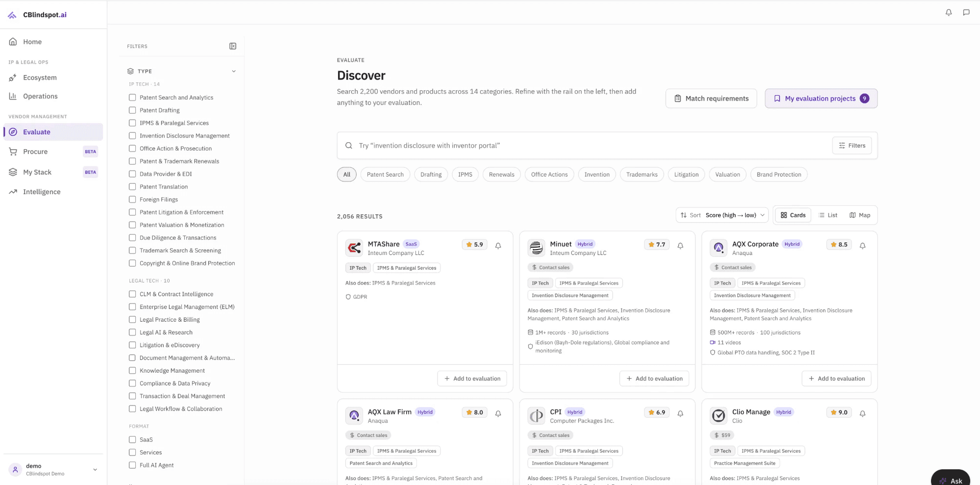Expand the demo account menu chevron
The image size is (980, 485).
(x=95, y=470)
